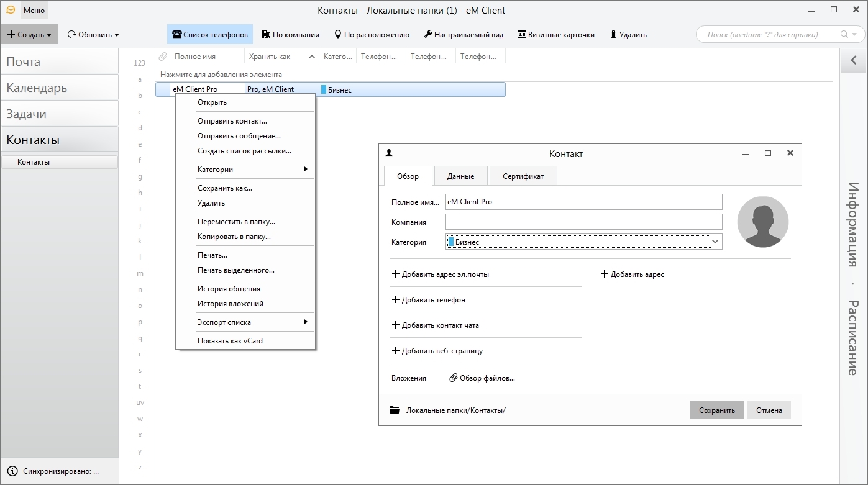Choose Печать выделенного...
Image resolution: width=868 pixels, height=485 pixels.
(x=245, y=270)
